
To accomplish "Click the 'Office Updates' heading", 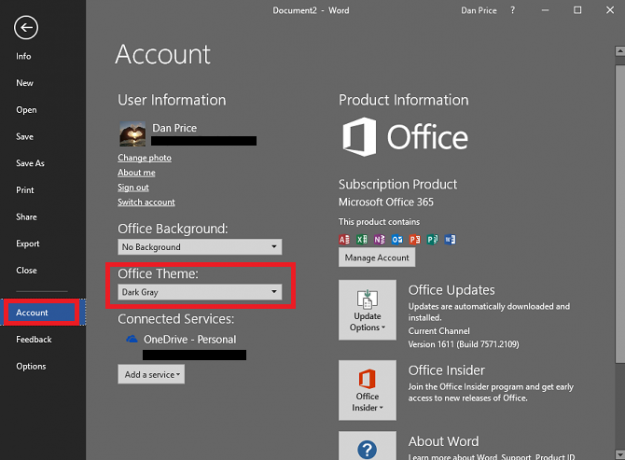I will pos(452,290).
